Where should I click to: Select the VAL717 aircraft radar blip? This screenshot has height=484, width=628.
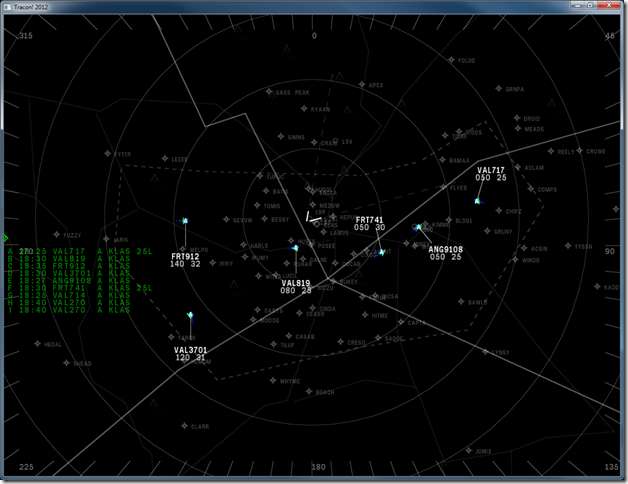477,201
